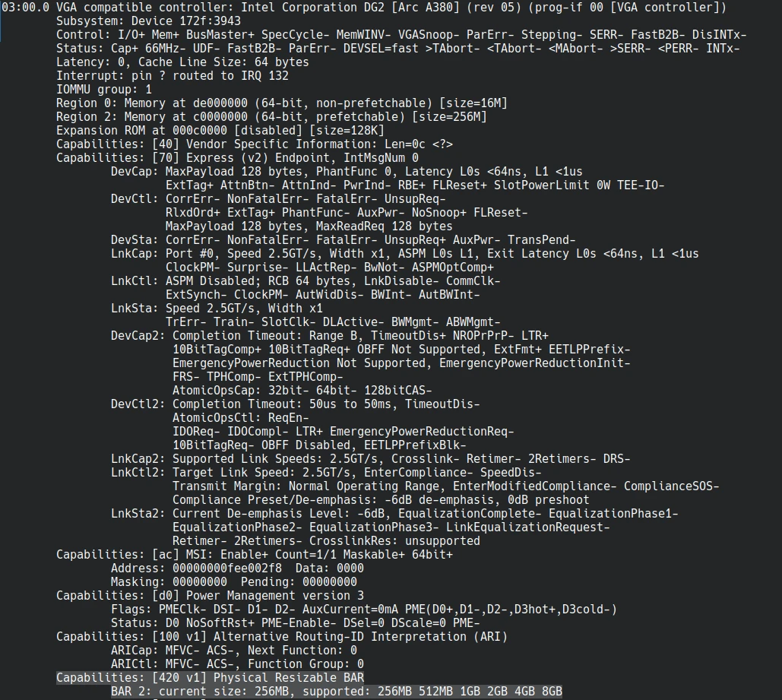Screen dimensions: 782x700
Task: Click the 'Region 2: Memory at c0000000' line
Action: click(x=271, y=116)
